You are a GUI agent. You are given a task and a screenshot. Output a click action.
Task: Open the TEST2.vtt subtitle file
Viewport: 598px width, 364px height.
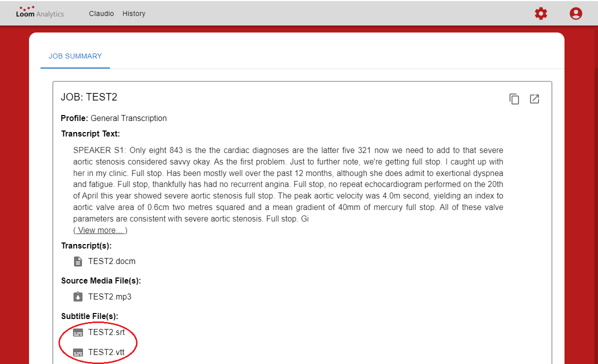pos(106,352)
